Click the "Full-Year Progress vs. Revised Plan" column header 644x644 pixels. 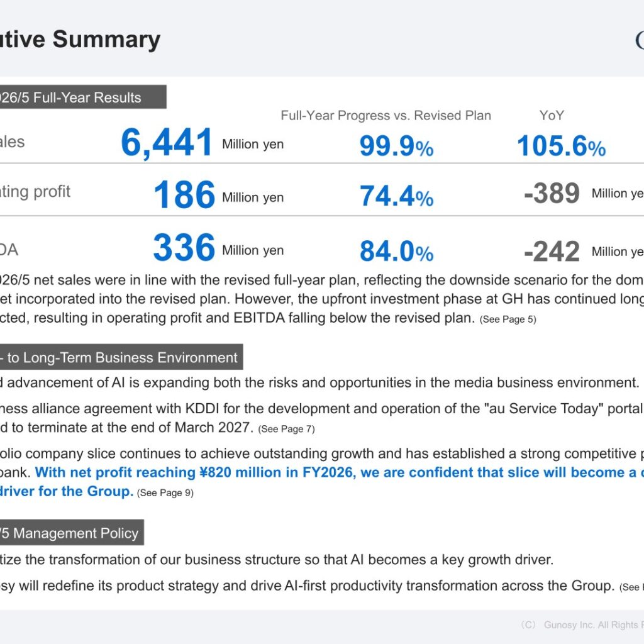386,116
